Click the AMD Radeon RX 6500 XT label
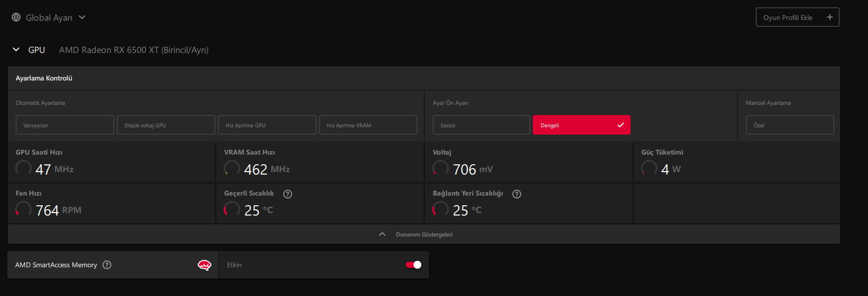The image size is (868, 296). (134, 50)
